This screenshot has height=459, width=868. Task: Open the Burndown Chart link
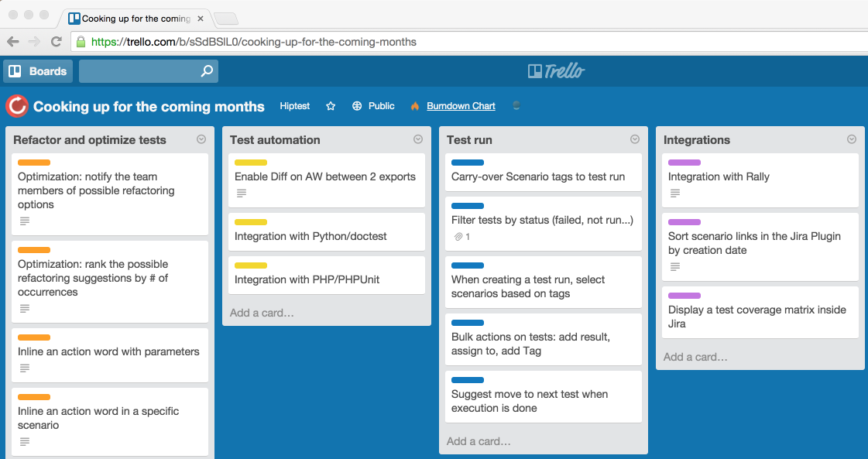coord(461,106)
